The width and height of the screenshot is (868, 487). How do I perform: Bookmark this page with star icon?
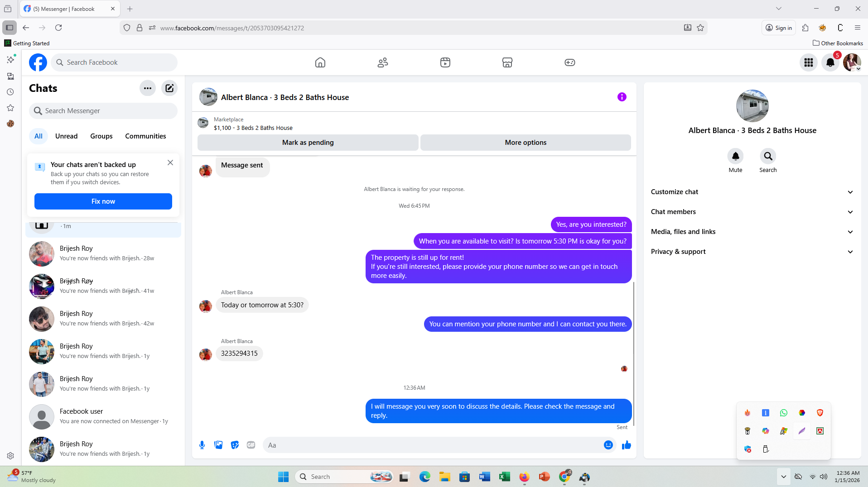[700, 28]
